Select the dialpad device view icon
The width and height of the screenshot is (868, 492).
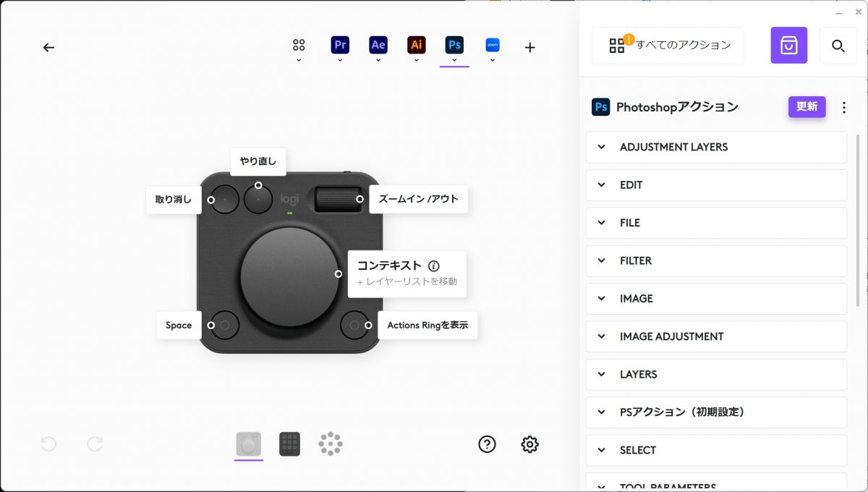tap(248, 444)
